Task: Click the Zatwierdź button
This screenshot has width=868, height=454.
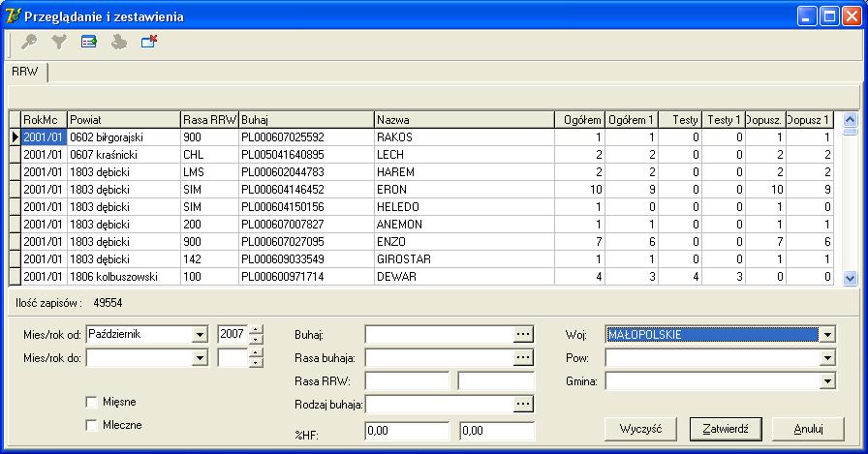Action: tap(726, 429)
